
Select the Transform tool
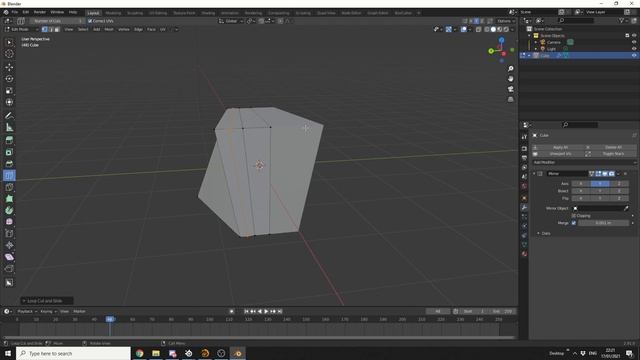9,102
